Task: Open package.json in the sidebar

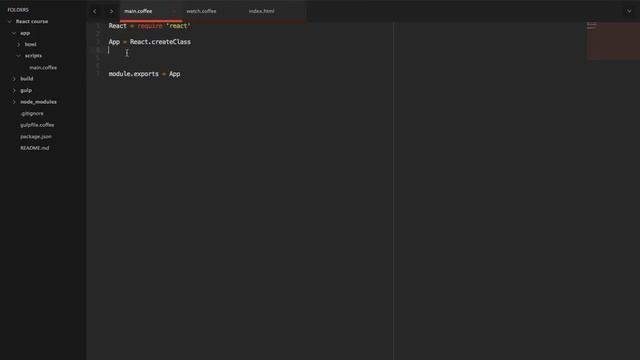Action: 36,136
